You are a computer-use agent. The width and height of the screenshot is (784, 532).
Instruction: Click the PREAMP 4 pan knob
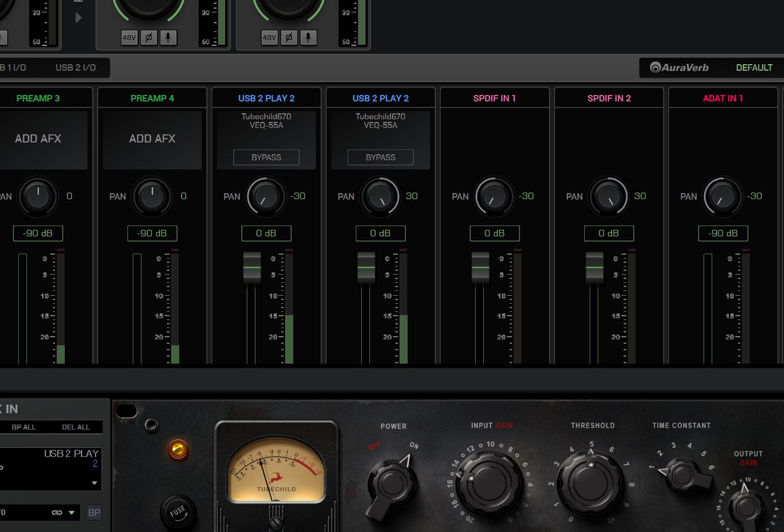(x=152, y=196)
